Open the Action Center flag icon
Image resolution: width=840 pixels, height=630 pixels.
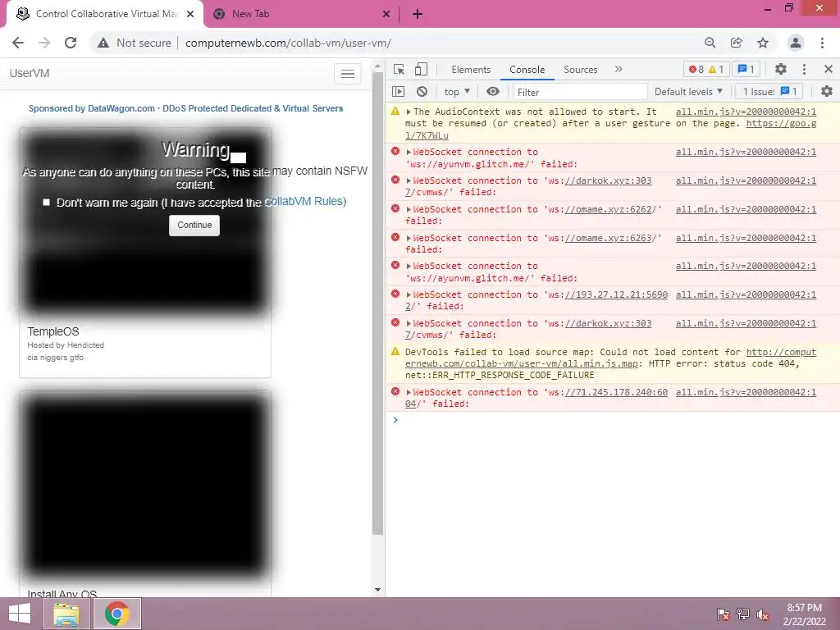(x=724, y=614)
